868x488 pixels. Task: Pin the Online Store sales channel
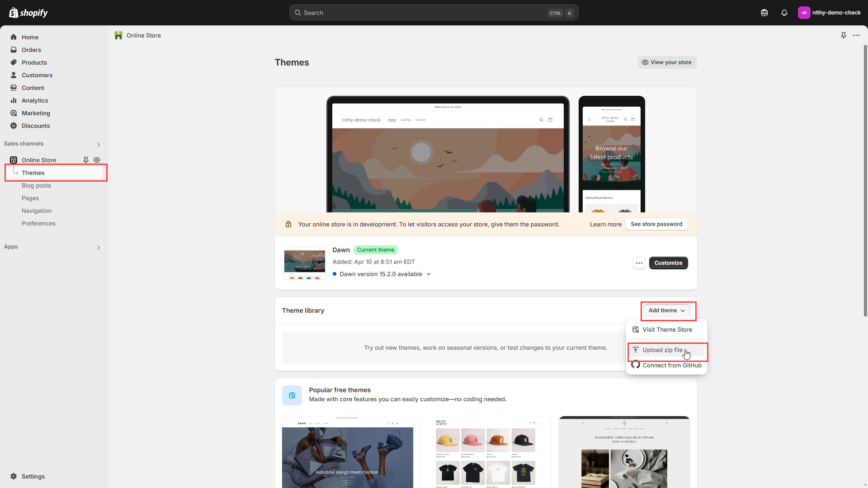[86, 160]
